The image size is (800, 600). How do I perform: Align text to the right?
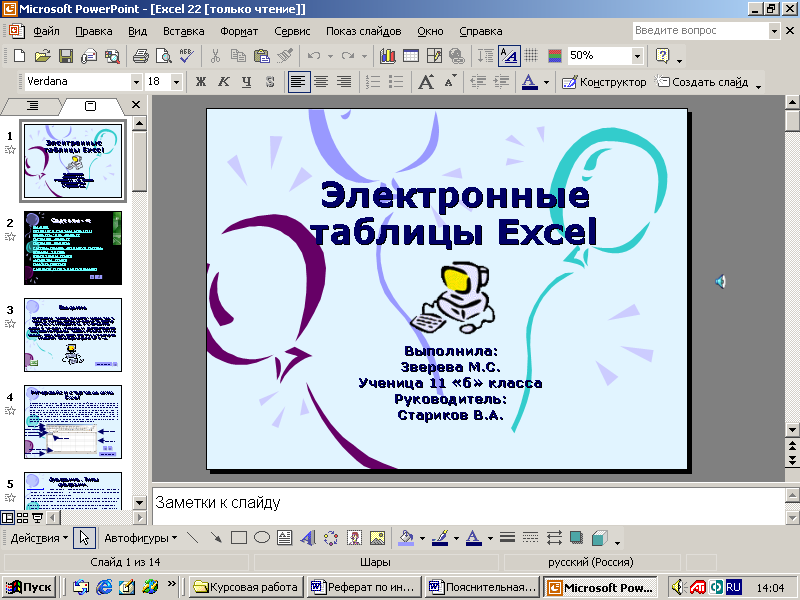[x=344, y=82]
